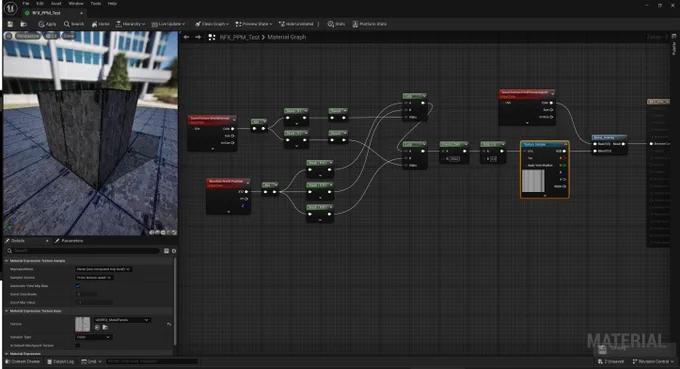The height and width of the screenshot is (369, 680).
Task: Open the MipValueMode dropdown
Action: [104, 269]
